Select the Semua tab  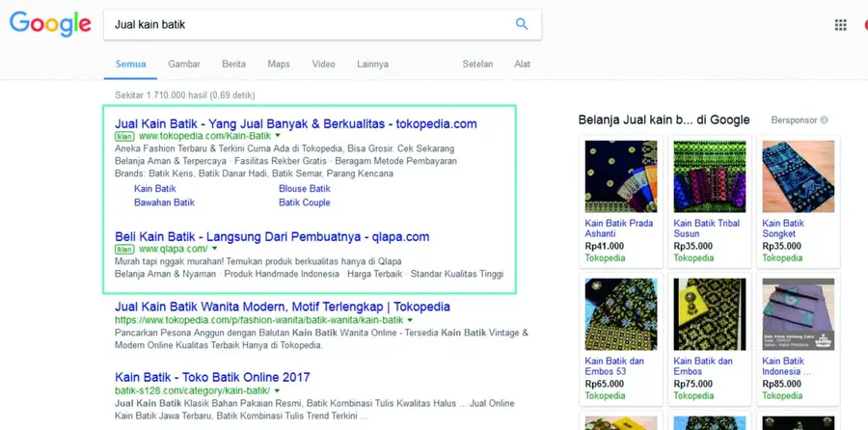[130, 65]
